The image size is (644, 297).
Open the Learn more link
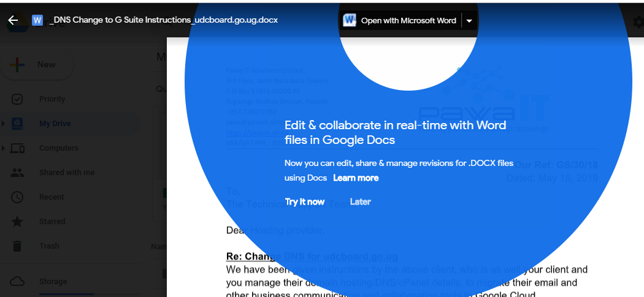point(356,178)
